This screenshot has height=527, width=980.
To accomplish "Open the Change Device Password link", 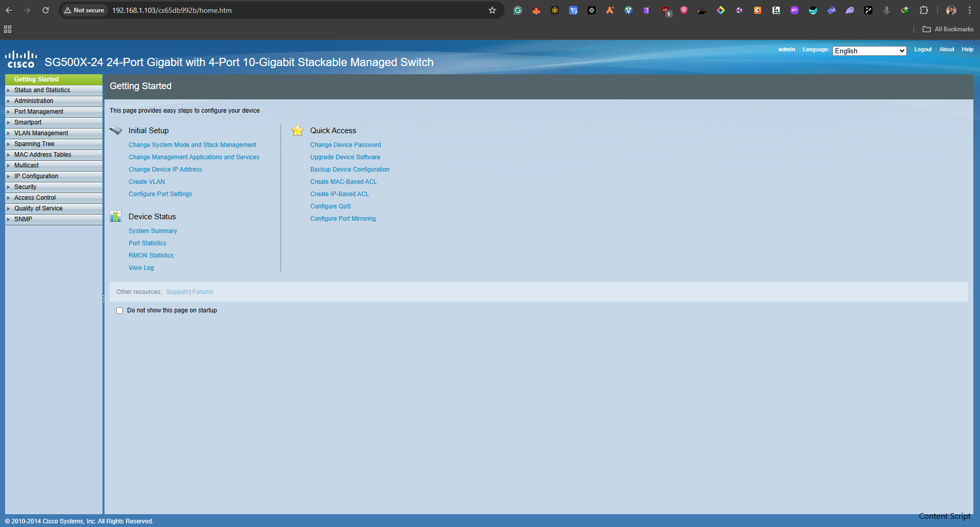I will point(345,144).
